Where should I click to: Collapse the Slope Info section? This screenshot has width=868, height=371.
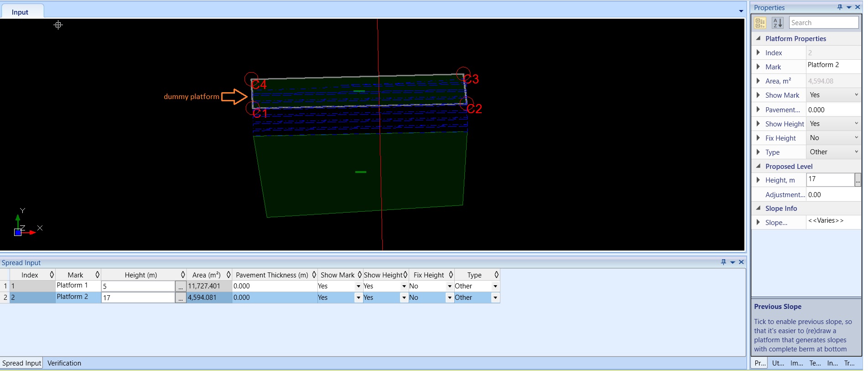[758, 208]
